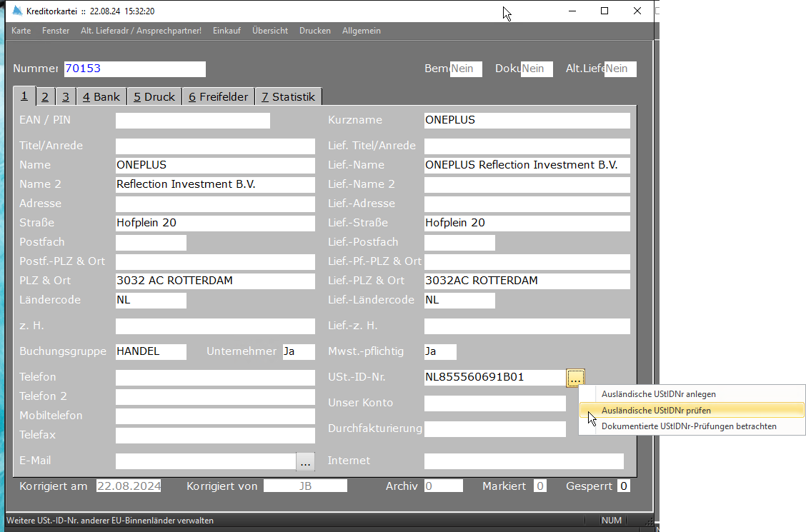806x532 pixels.
Task: Go to the '6 Freifelder' tab
Action: 218,97
